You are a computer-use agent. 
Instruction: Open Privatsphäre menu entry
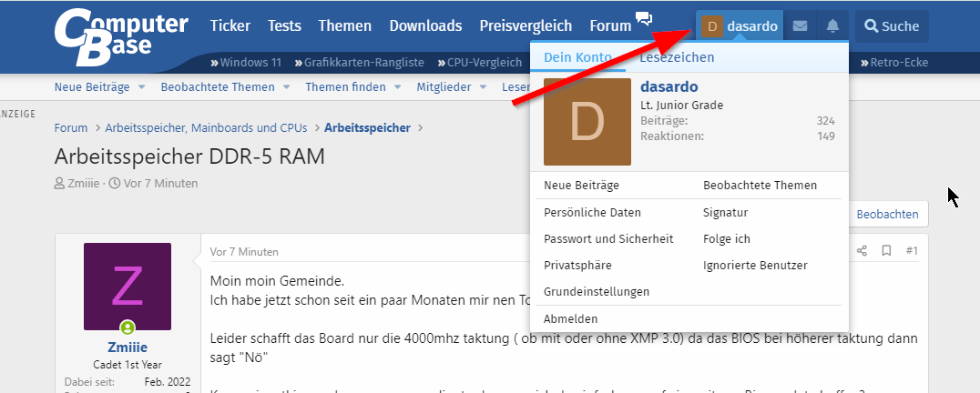pos(577,265)
